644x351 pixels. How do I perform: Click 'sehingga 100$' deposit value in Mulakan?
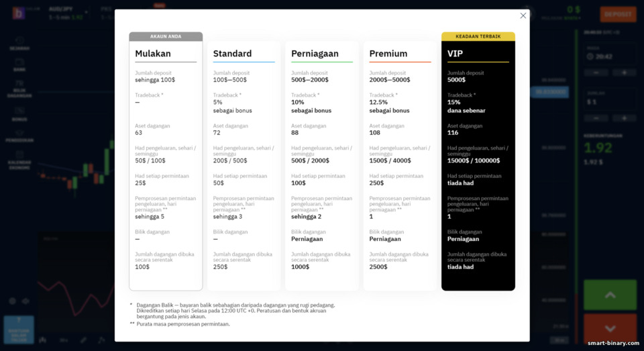[155, 80]
